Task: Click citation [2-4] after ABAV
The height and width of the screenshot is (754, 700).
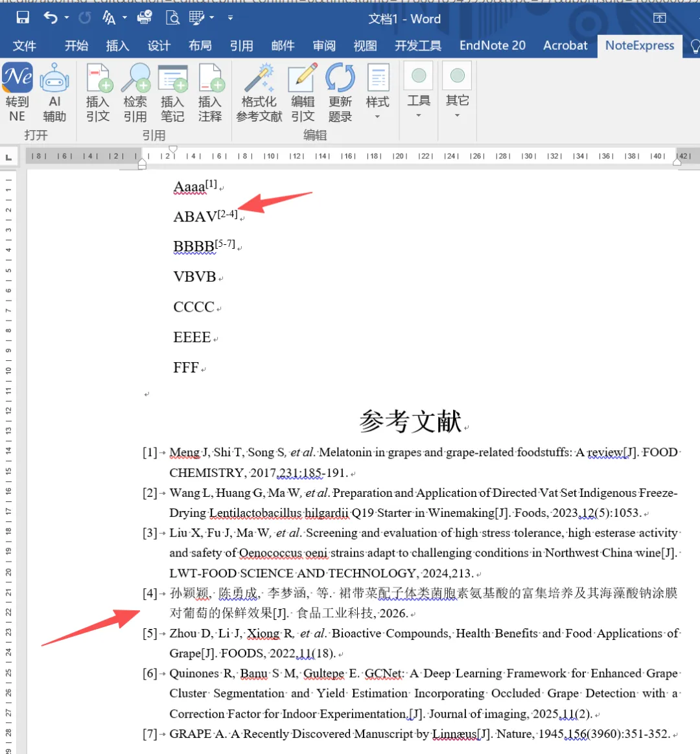Action: pyautogui.click(x=227, y=214)
